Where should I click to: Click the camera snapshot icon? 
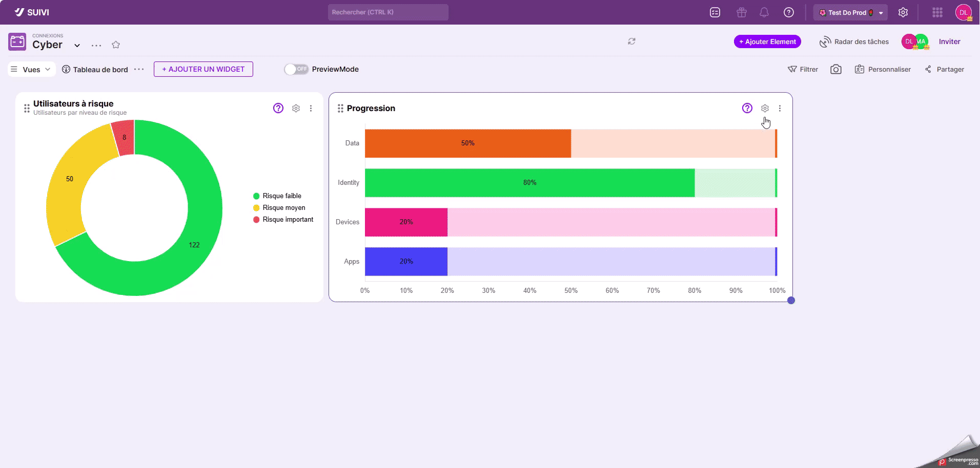click(x=835, y=69)
